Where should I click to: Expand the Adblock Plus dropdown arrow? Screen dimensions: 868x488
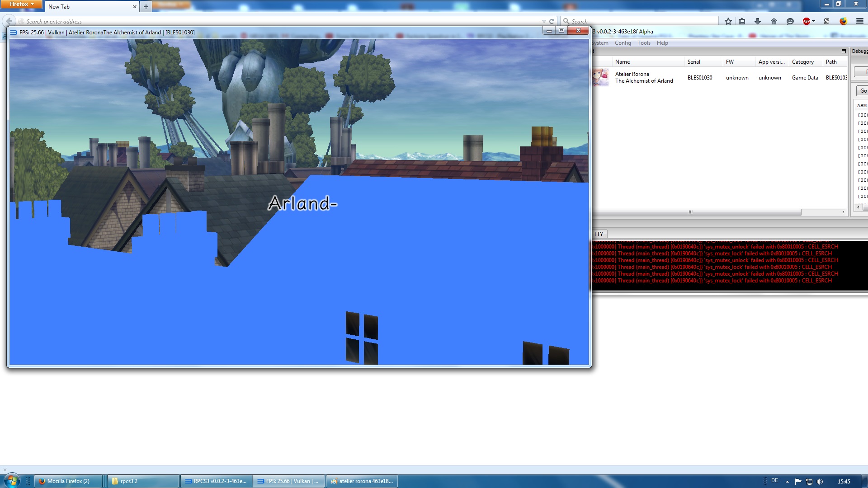[813, 21]
